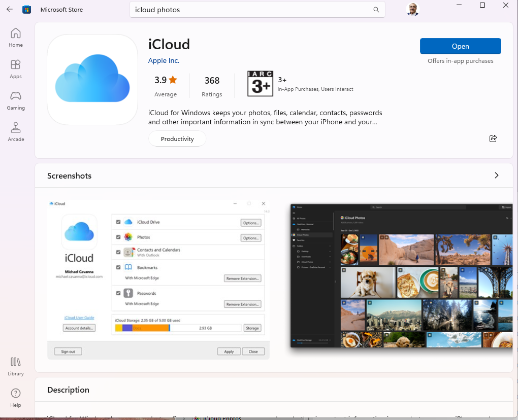
Task: Click the search box with 'icloud photos'
Action: click(x=251, y=10)
